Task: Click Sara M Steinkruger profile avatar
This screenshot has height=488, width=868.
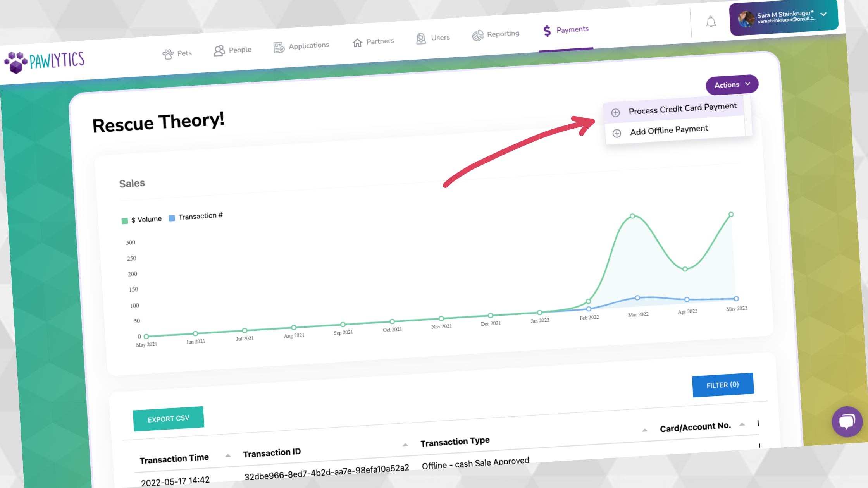Action: pyautogui.click(x=746, y=19)
